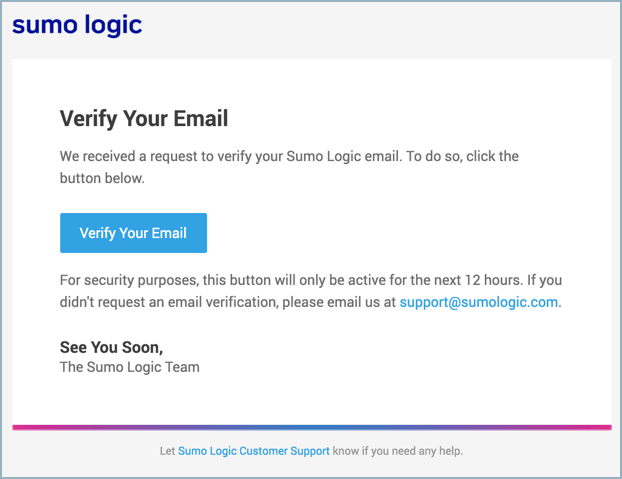Image resolution: width=622 pixels, height=479 pixels.
Task: Click the Sumo Logic logo
Action: (x=77, y=24)
